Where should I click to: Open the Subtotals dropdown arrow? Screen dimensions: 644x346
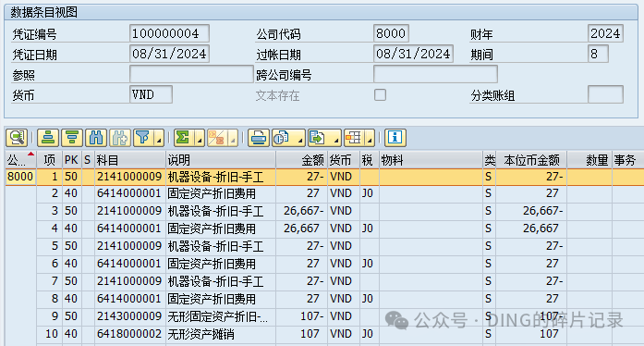(233, 138)
